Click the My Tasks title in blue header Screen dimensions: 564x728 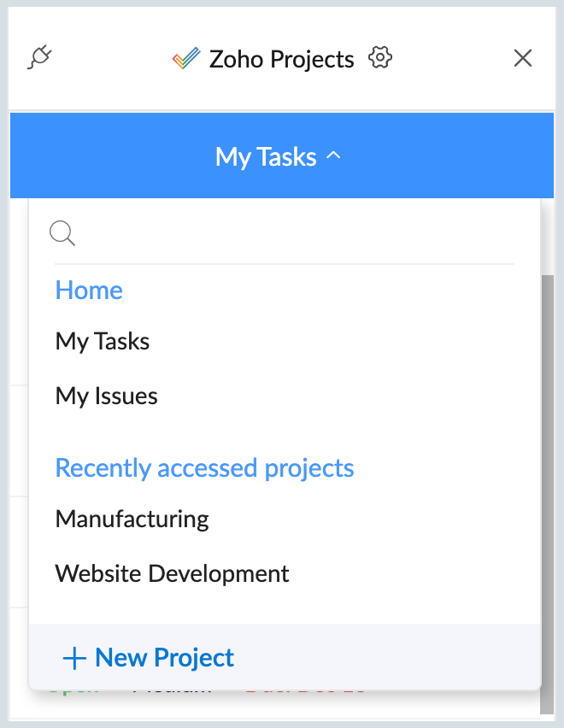(x=266, y=157)
